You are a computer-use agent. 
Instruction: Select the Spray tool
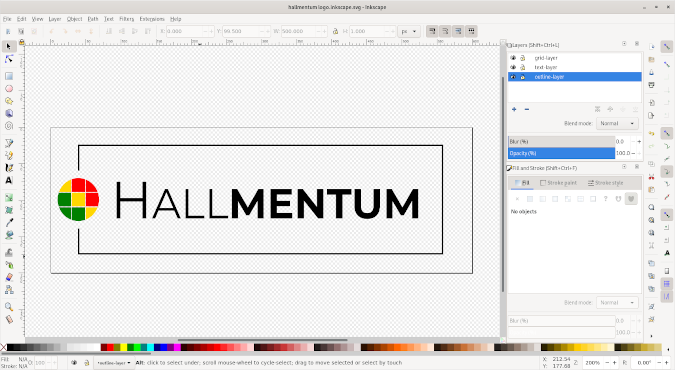pyautogui.click(x=9, y=265)
